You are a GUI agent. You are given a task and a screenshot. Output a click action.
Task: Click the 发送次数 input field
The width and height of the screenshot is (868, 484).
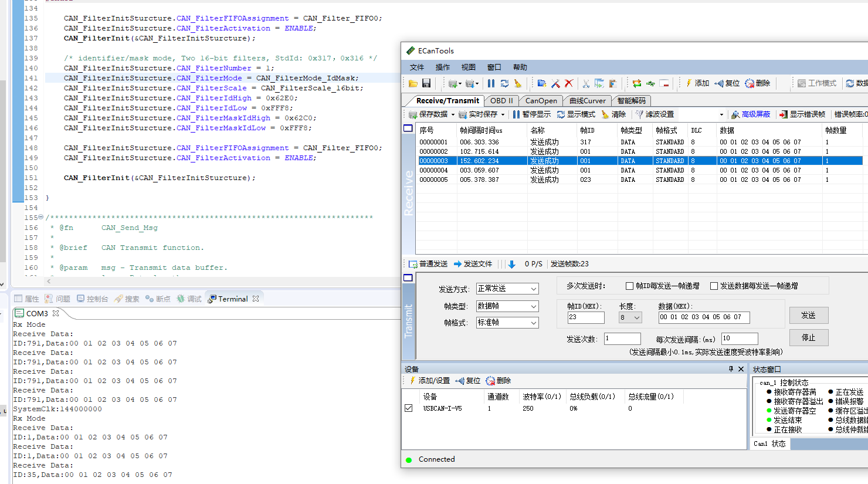(x=622, y=339)
